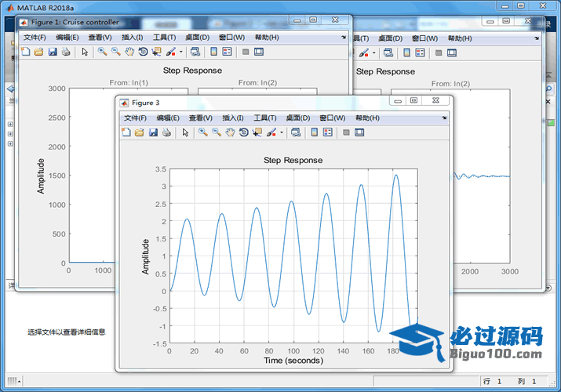Insert Colorbar icon in rear right figure
This screenshot has width=561, height=392.
[x=406, y=53]
